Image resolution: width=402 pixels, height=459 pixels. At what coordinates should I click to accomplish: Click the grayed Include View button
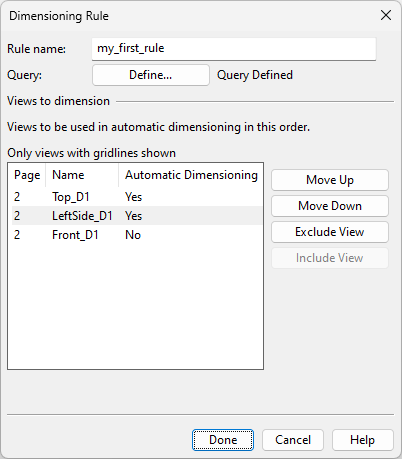[x=330, y=258]
